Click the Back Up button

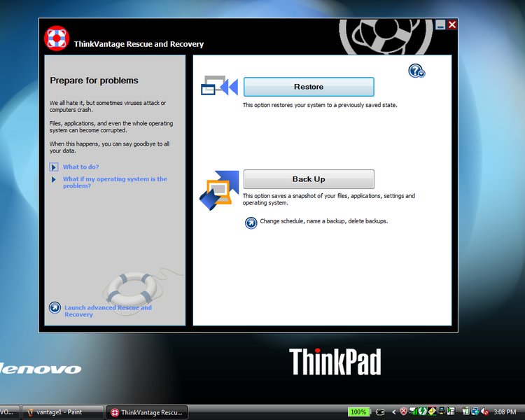pyautogui.click(x=309, y=179)
